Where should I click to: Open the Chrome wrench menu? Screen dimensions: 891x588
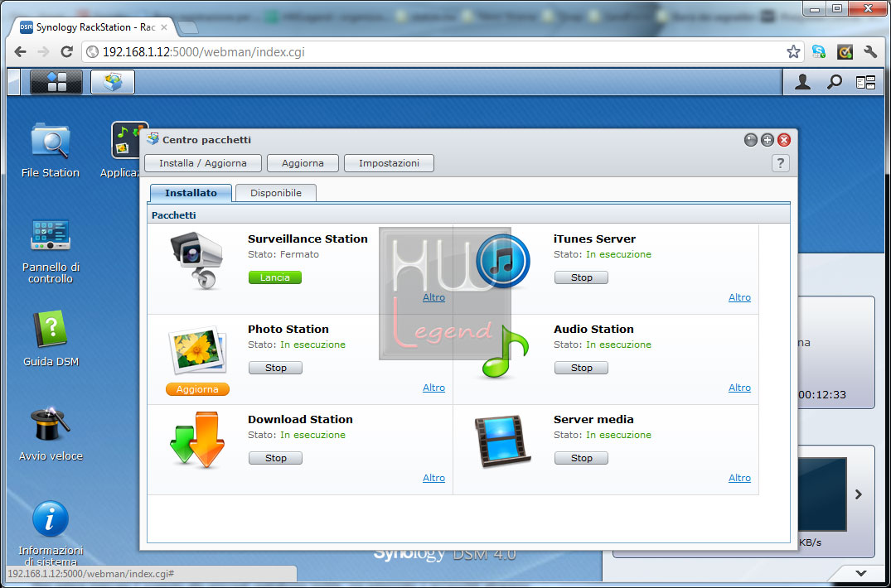870,52
